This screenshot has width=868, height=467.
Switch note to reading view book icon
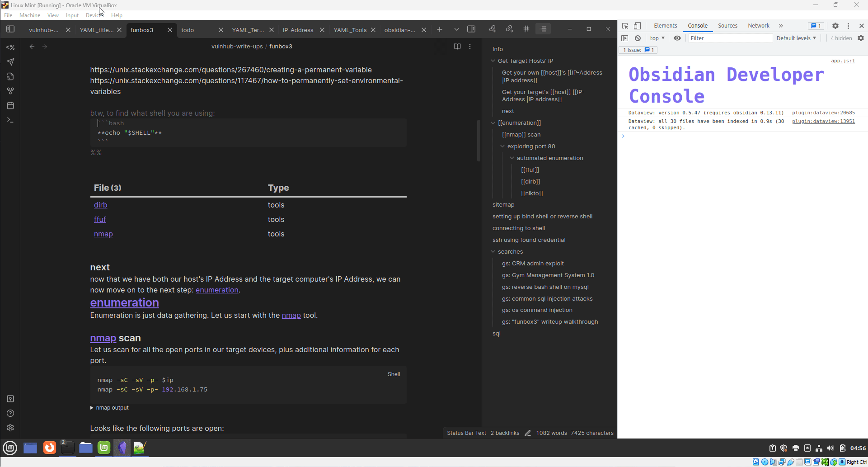(457, 47)
